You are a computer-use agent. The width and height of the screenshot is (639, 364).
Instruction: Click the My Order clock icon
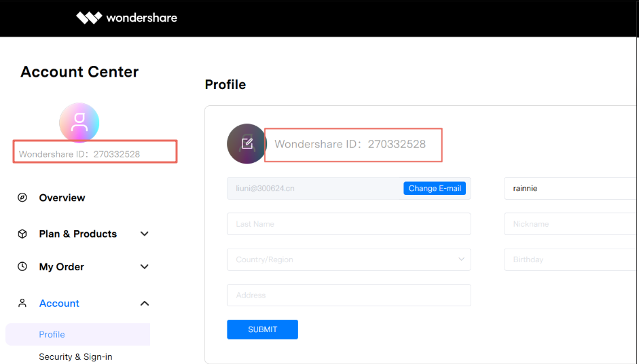[22, 267]
